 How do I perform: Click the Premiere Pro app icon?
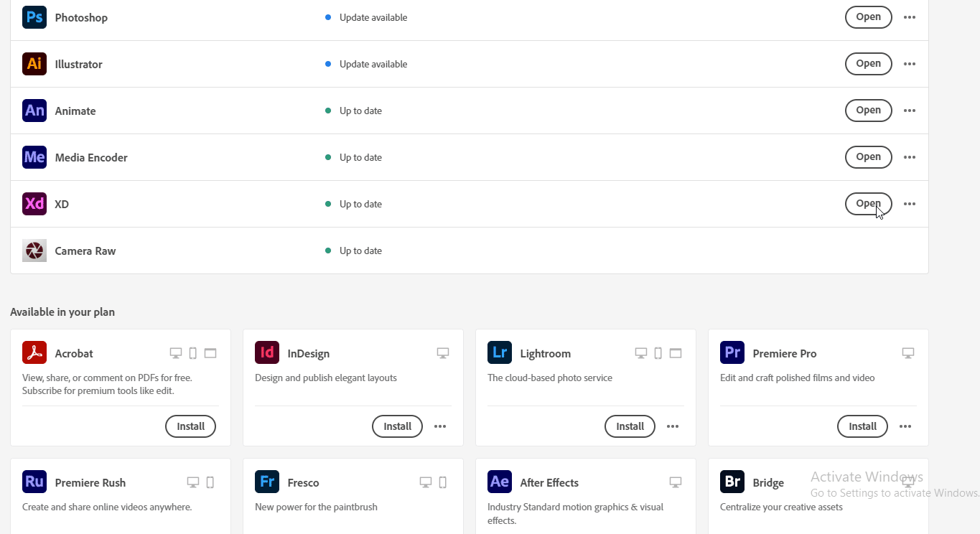(x=732, y=353)
